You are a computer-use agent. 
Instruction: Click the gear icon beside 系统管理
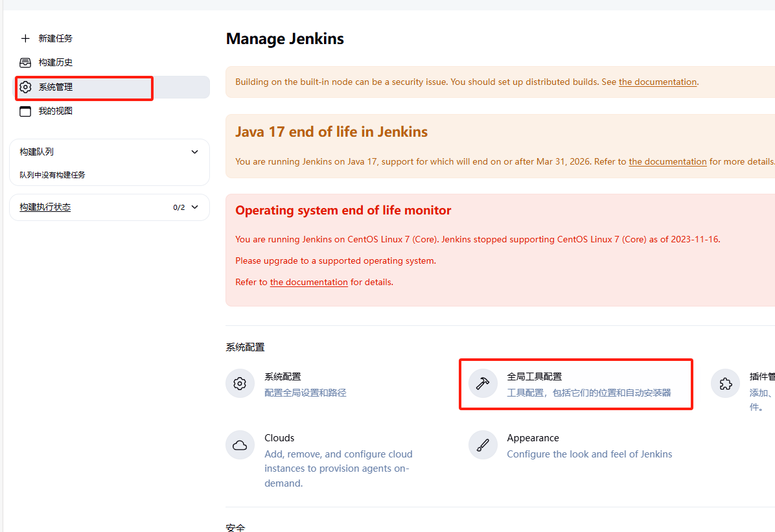25,87
